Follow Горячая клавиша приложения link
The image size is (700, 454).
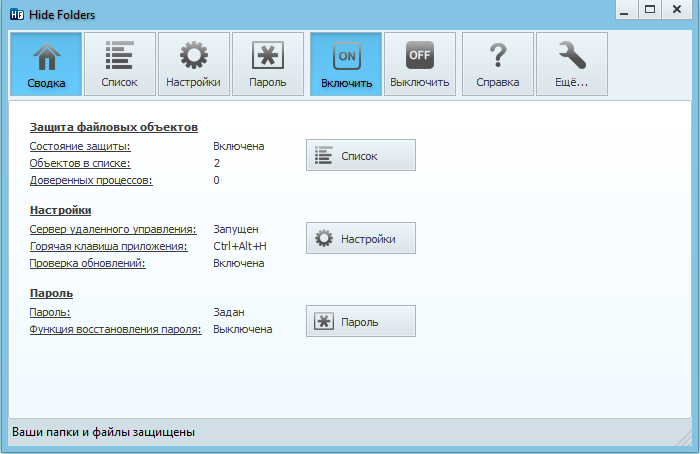tap(108, 246)
